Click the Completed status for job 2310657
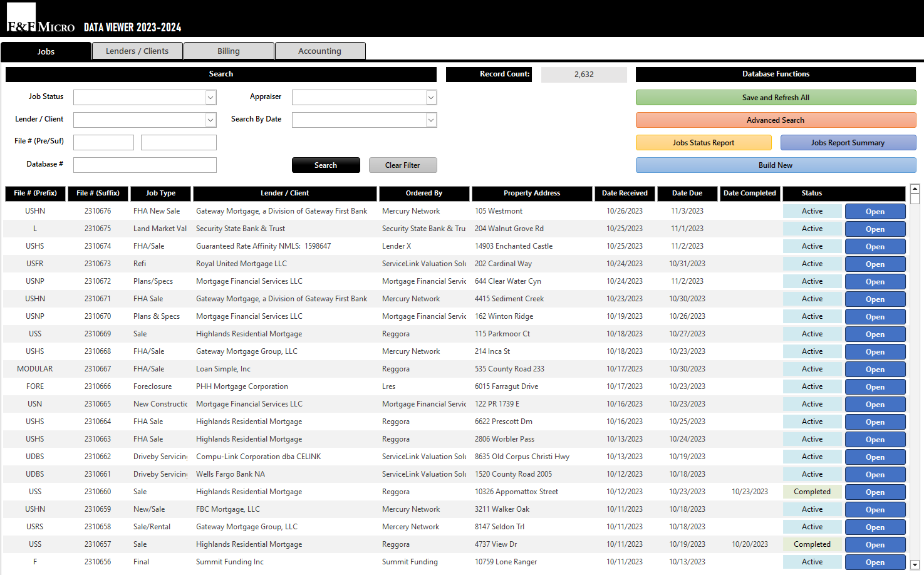The height and width of the screenshot is (575, 924). coord(812,544)
